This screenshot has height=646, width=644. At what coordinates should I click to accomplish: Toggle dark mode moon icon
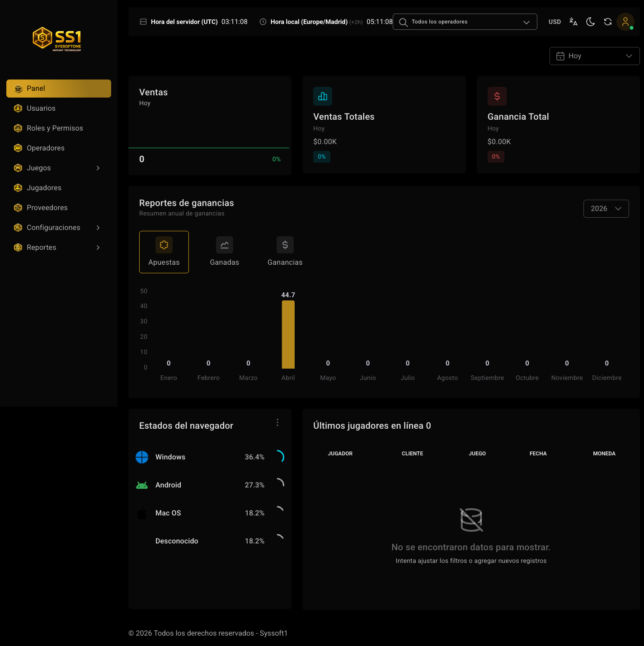point(590,22)
